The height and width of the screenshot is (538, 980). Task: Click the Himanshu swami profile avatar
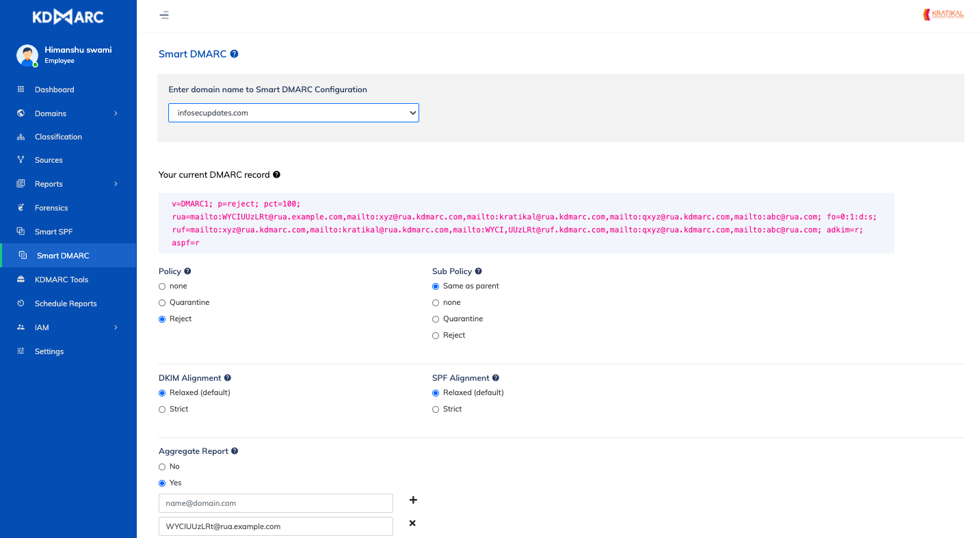tap(27, 55)
